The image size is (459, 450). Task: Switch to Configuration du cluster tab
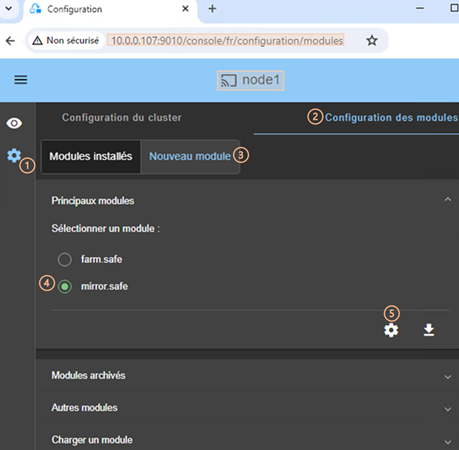[x=122, y=118]
